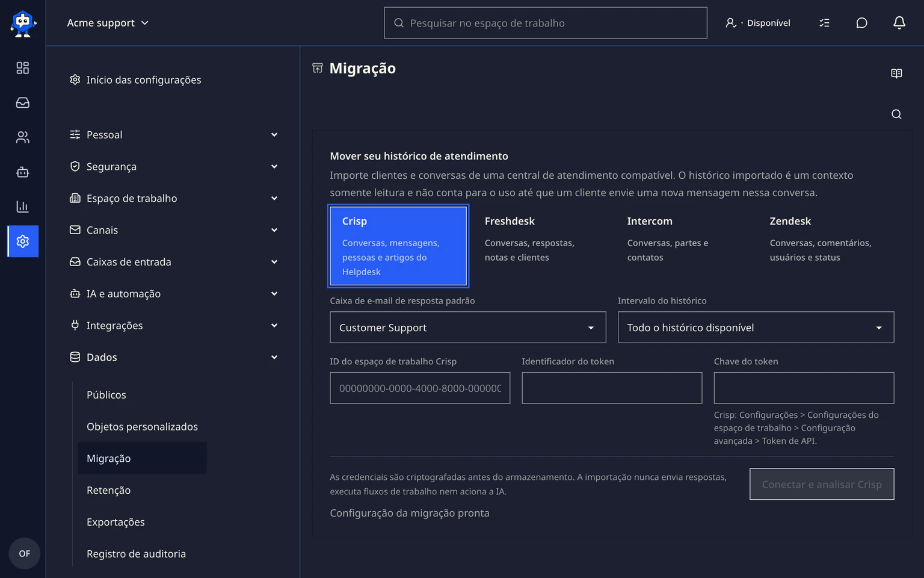Expand the Segurança settings section
This screenshot has height=578, width=924.
(x=174, y=167)
